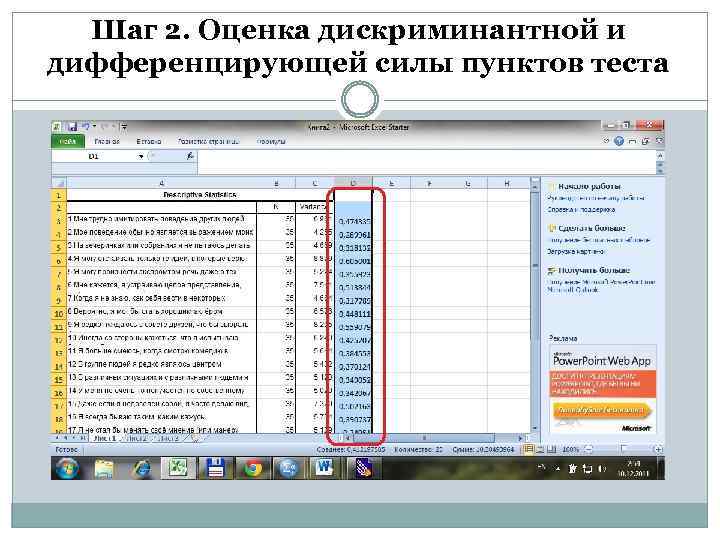Open the Undo history dropdown arrow
Screen dimensions: 720x540
(x=94, y=127)
